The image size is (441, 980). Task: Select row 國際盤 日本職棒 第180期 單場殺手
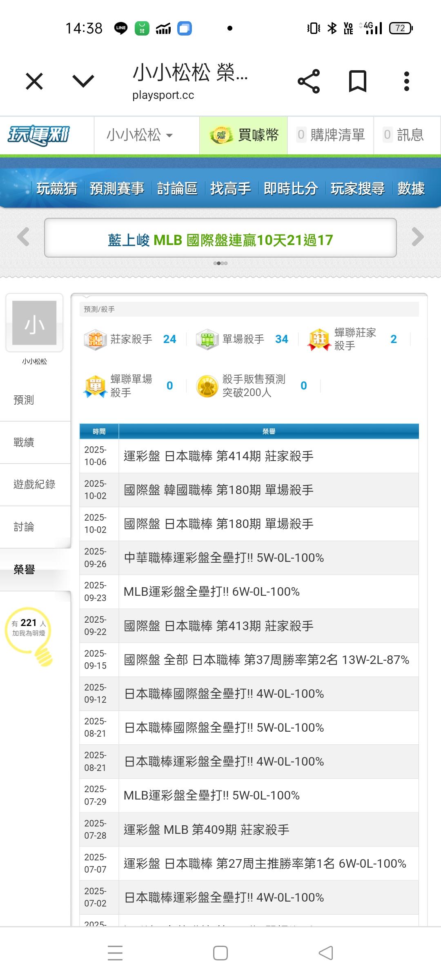249,523
